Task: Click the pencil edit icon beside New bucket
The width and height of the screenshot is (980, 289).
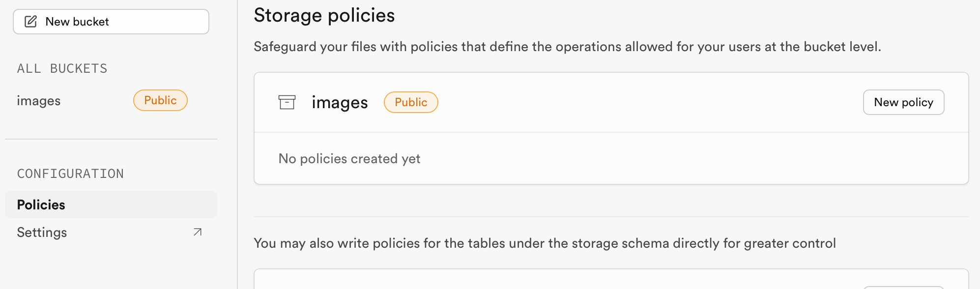Action: click(31, 22)
